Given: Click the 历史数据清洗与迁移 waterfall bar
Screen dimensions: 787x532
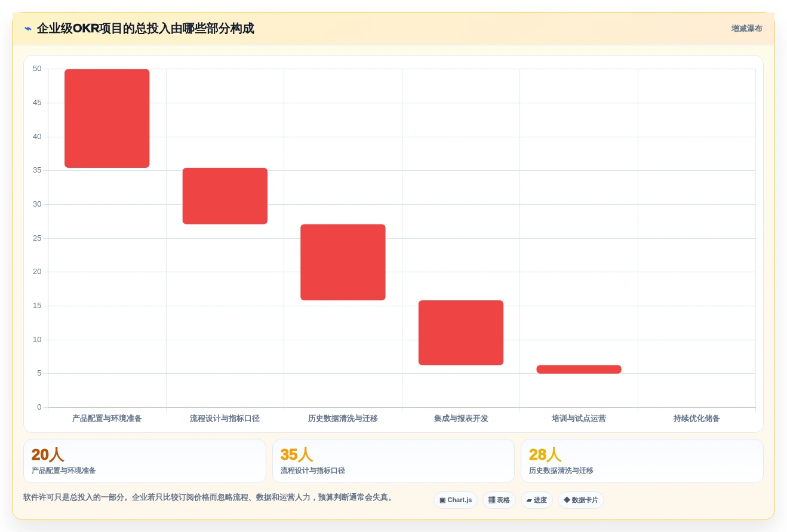Looking at the screenshot, I should [343, 262].
